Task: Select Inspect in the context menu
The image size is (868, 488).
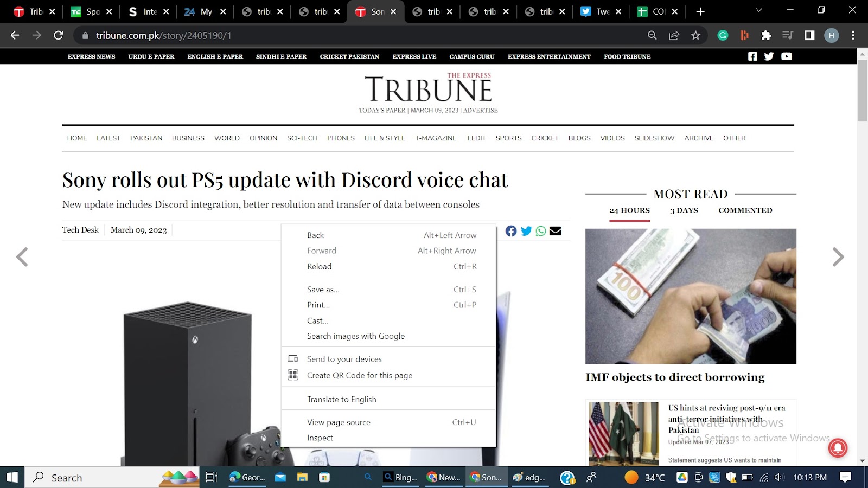Action: click(x=389, y=438)
